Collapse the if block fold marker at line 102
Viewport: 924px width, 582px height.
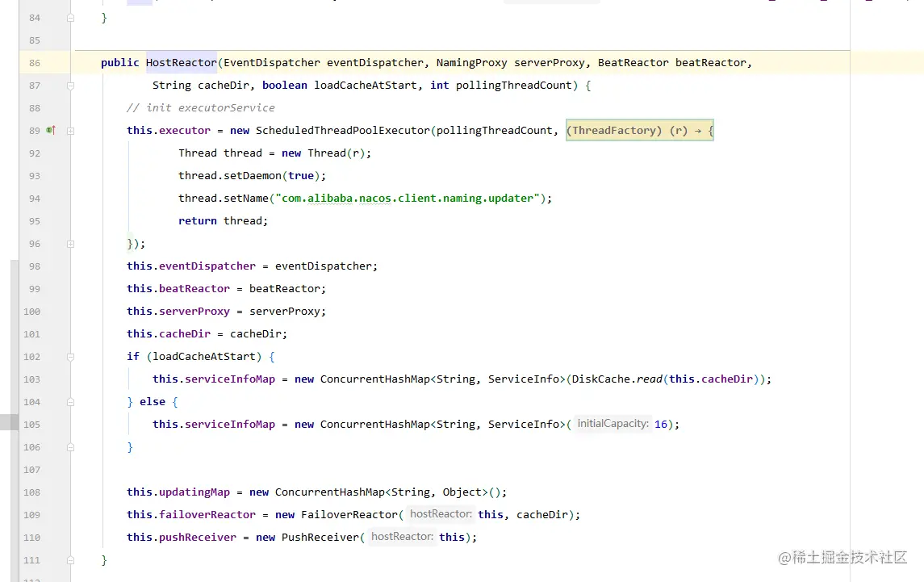pyautogui.click(x=71, y=357)
